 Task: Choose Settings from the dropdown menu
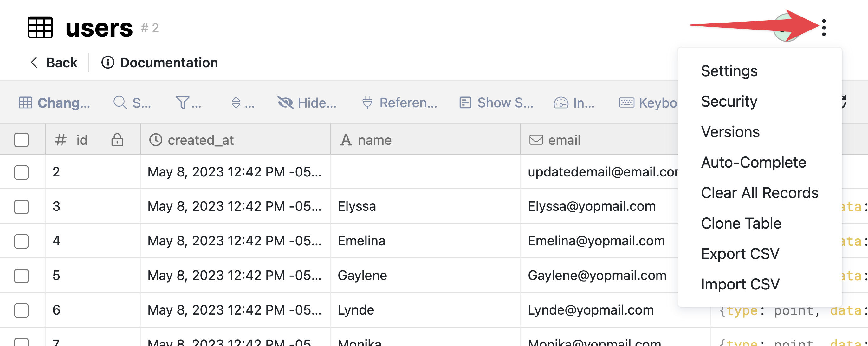[729, 71]
